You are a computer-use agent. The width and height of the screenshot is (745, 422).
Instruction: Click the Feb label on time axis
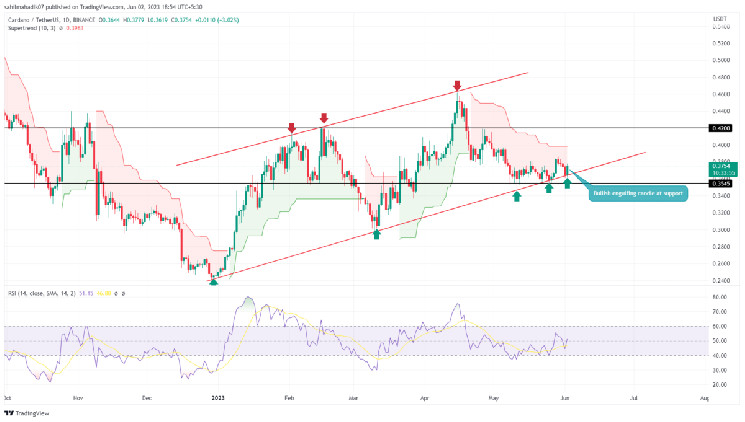coord(288,398)
